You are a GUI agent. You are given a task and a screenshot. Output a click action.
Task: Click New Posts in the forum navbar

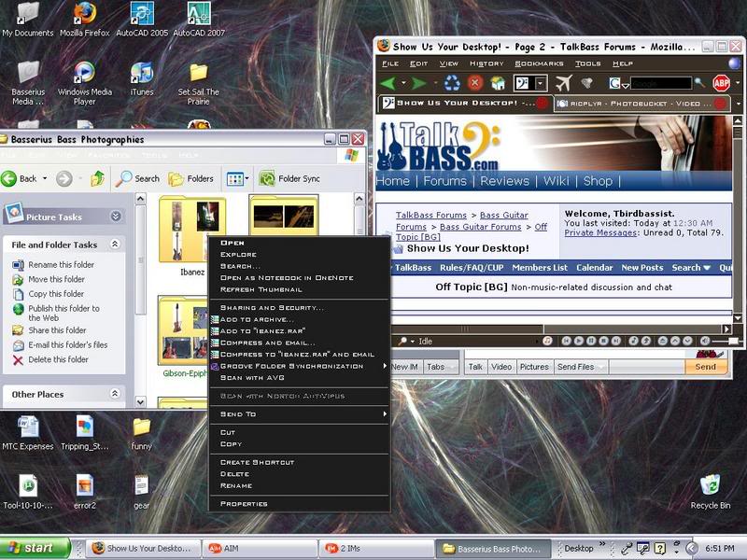coord(641,268)
